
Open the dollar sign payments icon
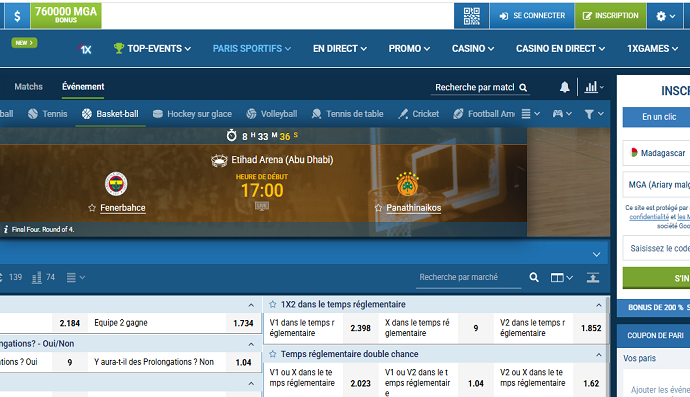17,16
